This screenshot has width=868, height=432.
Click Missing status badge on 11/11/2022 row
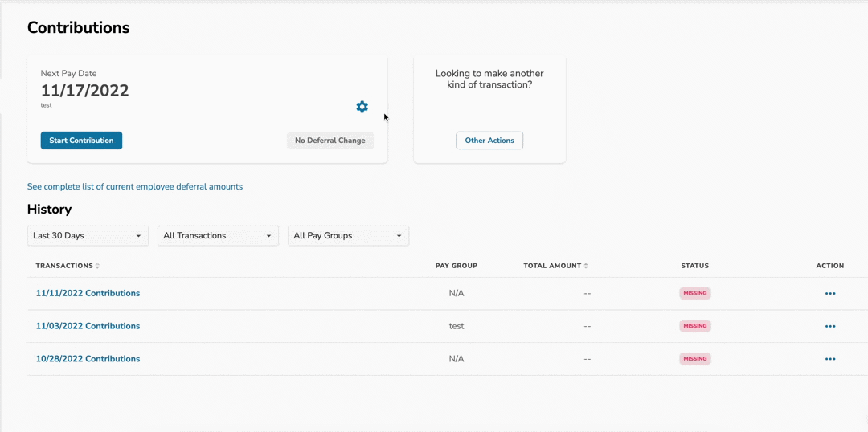coord(695,294)
